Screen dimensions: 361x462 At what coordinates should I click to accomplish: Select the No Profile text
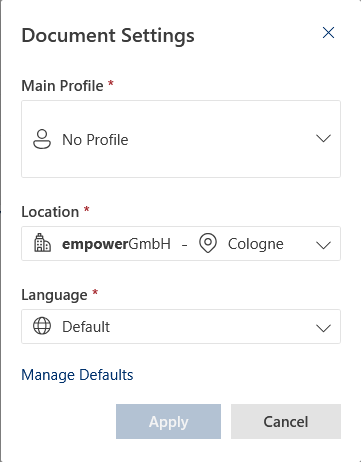click(95, 140)
